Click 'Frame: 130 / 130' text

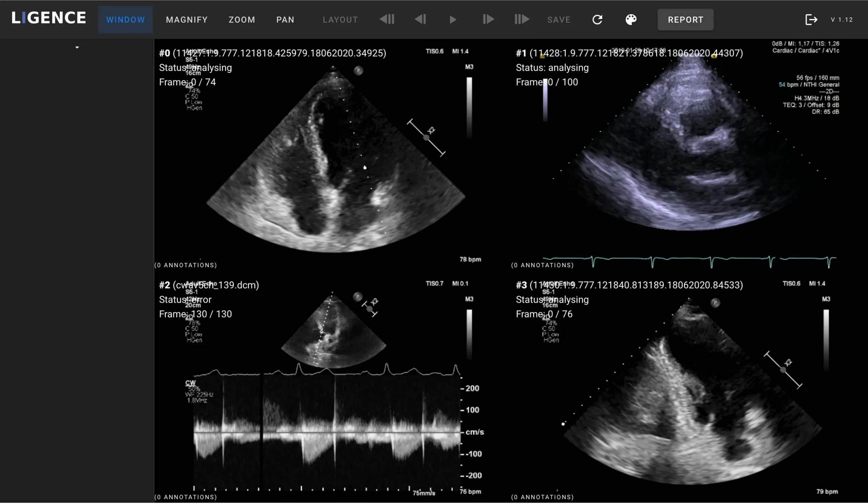pos(195,314)
